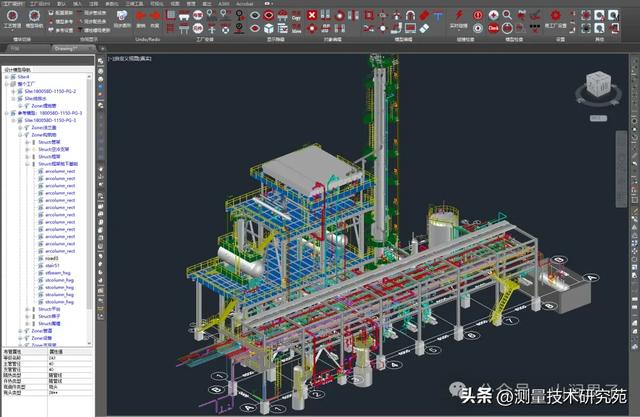This screenshot has height=417, width=640.
Task: Select road3 in the model tree
Action: (x=52, y=258)
